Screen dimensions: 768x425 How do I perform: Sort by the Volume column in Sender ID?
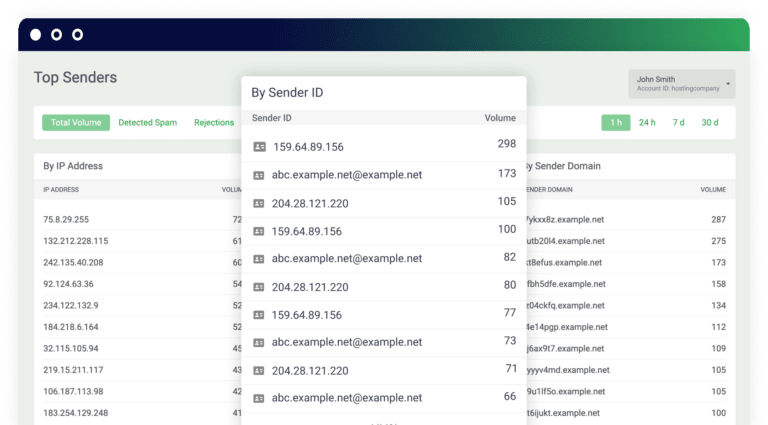coord(500,118)
